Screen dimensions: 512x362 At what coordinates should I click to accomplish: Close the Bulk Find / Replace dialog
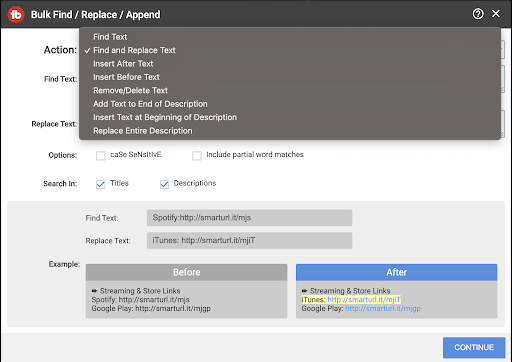(x=496, y=14)
